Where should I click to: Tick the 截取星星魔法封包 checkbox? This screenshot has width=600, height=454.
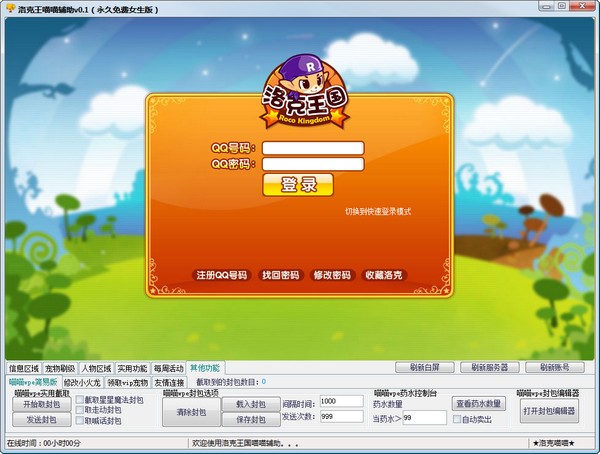[80, 400]
